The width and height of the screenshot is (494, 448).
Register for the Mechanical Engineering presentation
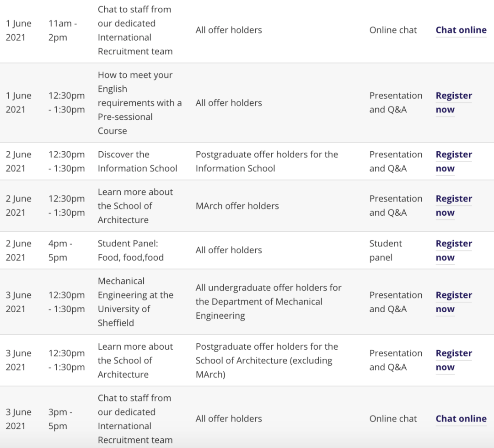point(453,302)
